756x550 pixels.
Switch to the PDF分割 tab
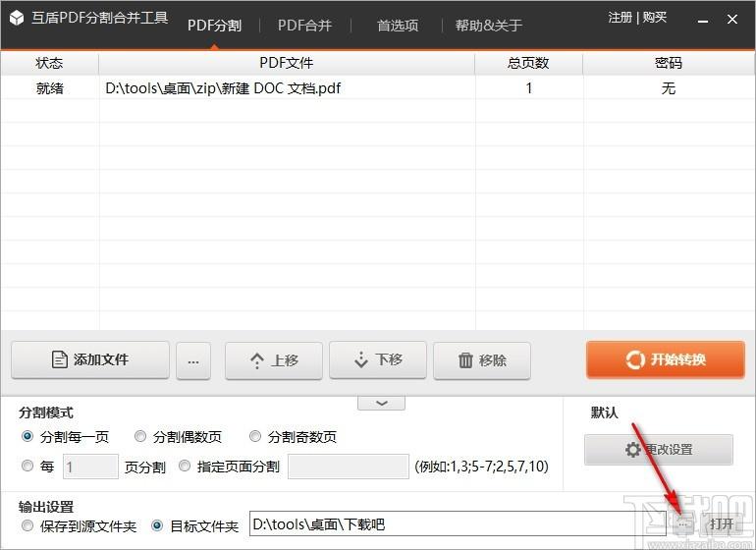click(x=214, y=26)
